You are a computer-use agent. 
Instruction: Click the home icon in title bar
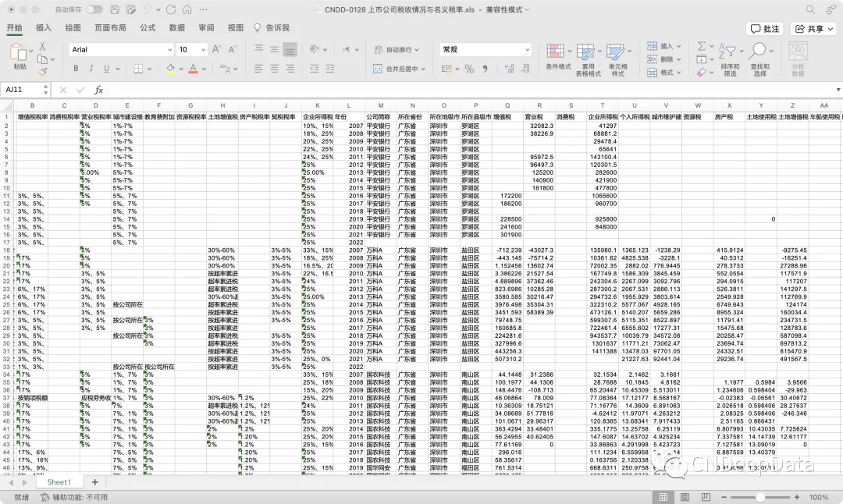pyautogui.click(x=187, y=9)
